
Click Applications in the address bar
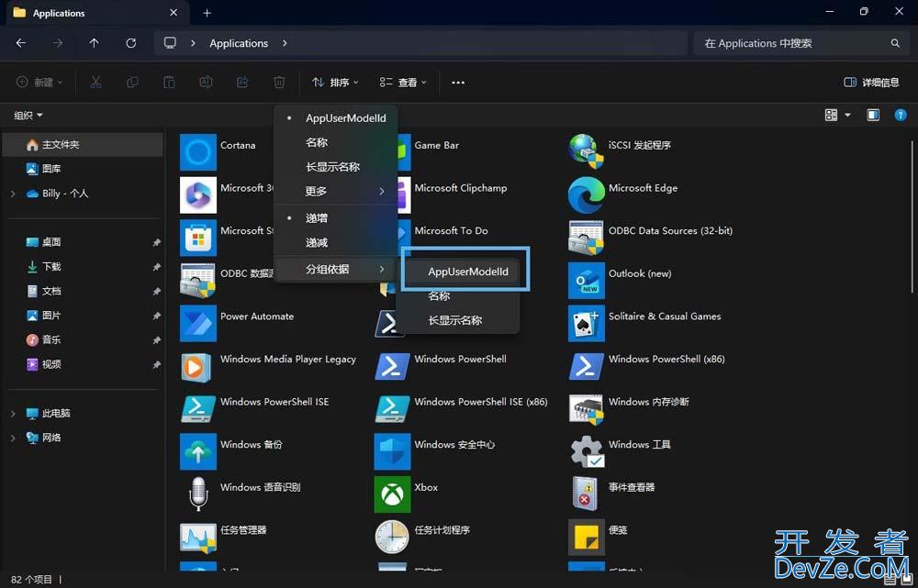point(239,43)
